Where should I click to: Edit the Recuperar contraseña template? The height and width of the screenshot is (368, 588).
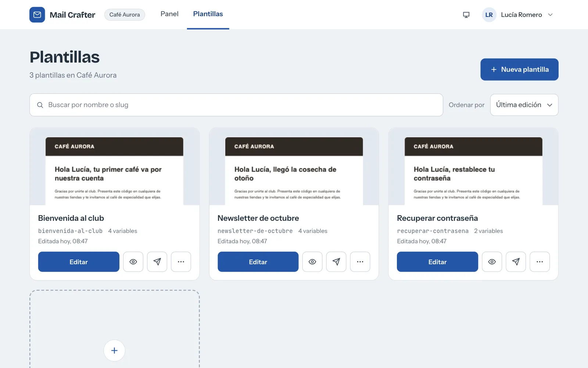[x=437, y=262]
